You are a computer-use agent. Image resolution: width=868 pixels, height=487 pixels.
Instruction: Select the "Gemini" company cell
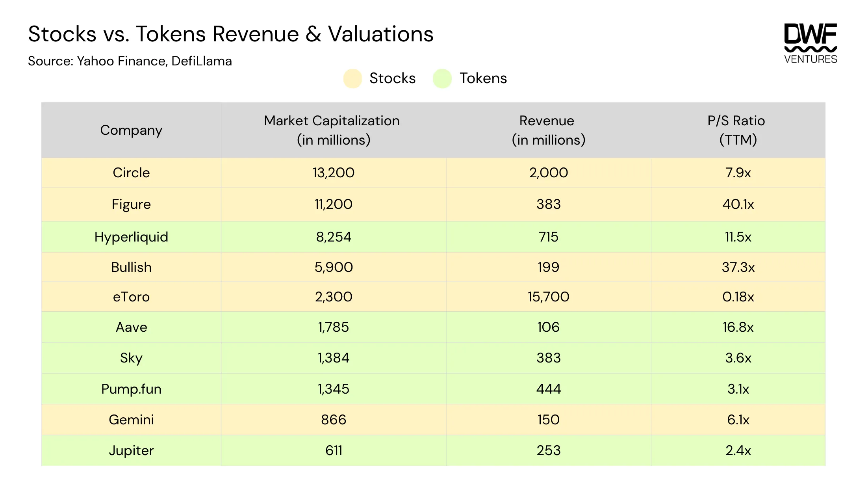click(x=131, y=420)
